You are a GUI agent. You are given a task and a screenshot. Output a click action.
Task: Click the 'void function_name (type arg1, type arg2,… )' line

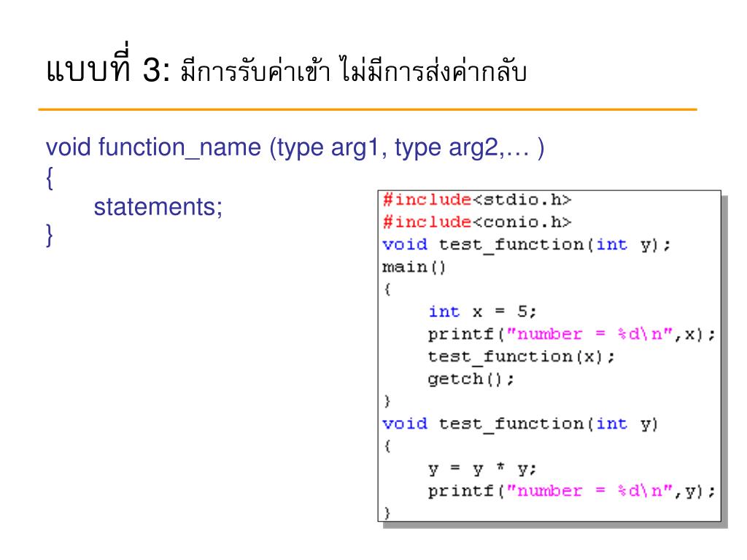(x=295, y=147)
